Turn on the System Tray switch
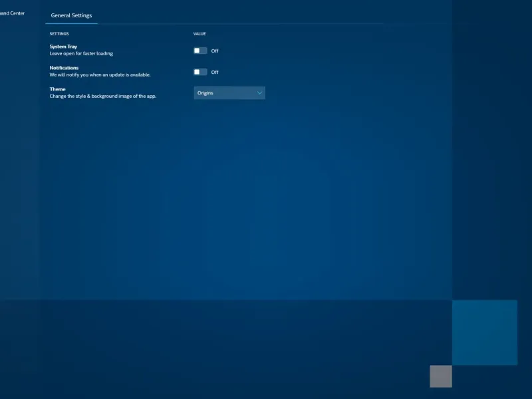This screenshot has width=532, height=399. coord(200,51)
